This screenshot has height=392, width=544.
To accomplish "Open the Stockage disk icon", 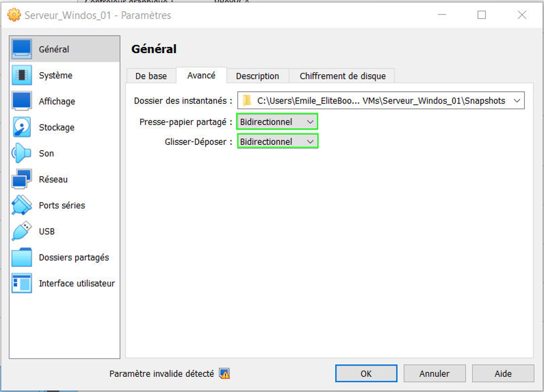I will point(22,127).
